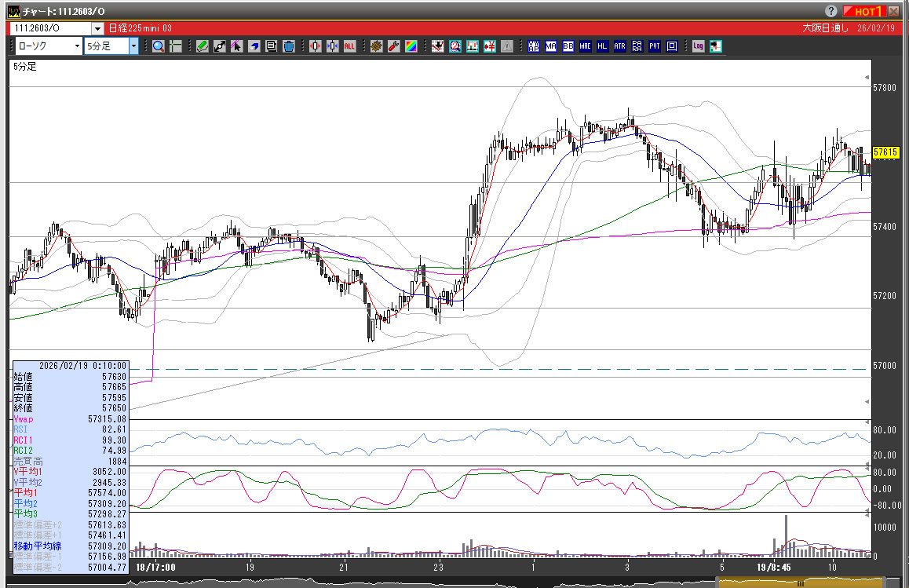Viewport: 909px width, 588px height.
Task: Click the magnifier zoom tool icon
Action: (x=159, y=46)
